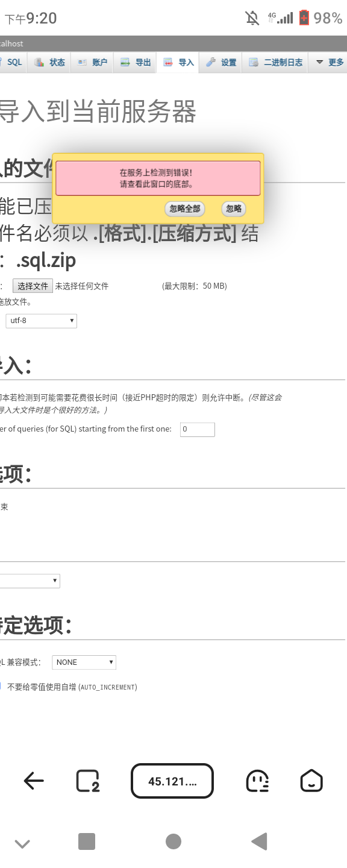
Task: Open the utf-8 charset dropdown
Action: 42,321
